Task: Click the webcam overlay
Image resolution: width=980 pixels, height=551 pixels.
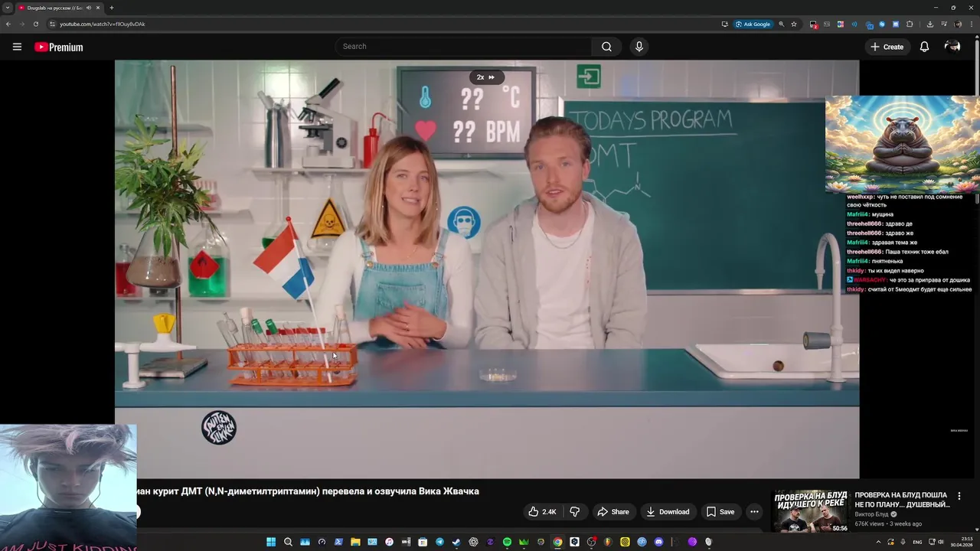Action: (68, 487)
